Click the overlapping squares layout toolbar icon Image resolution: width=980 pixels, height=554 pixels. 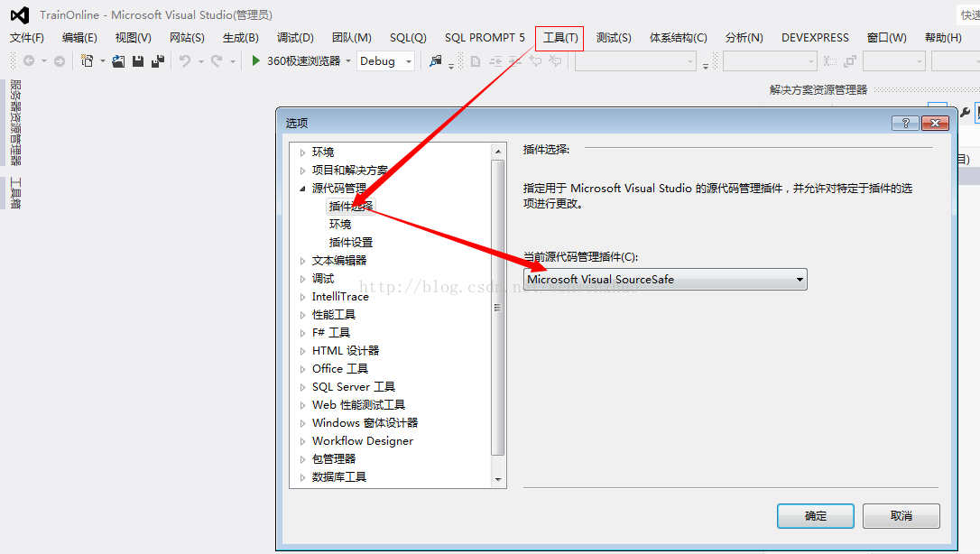point(850,61)
